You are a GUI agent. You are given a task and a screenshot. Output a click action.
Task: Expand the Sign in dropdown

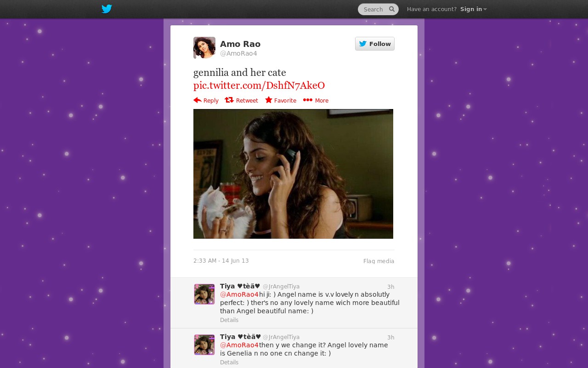tap(473, 9)
